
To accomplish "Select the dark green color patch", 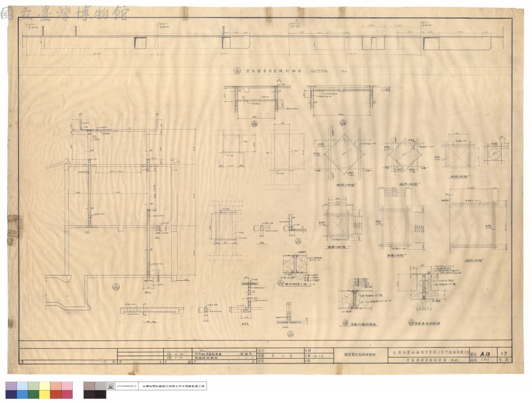I will coord(34,394).
